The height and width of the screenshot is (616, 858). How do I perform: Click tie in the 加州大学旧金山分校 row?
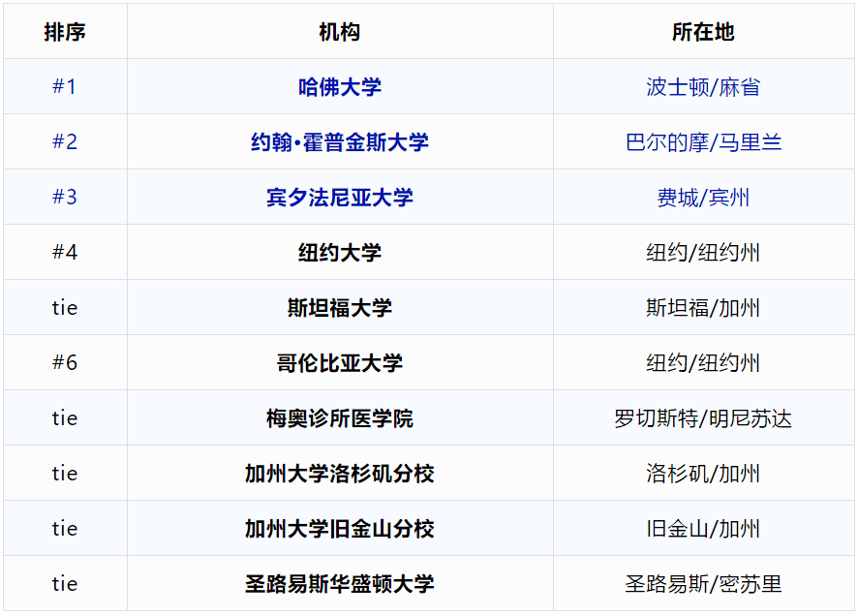(65, 529)
